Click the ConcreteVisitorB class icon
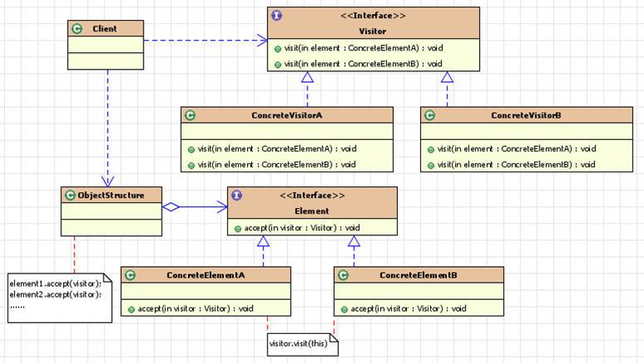This screenshot has width=644, height=363. coord(429,115)
